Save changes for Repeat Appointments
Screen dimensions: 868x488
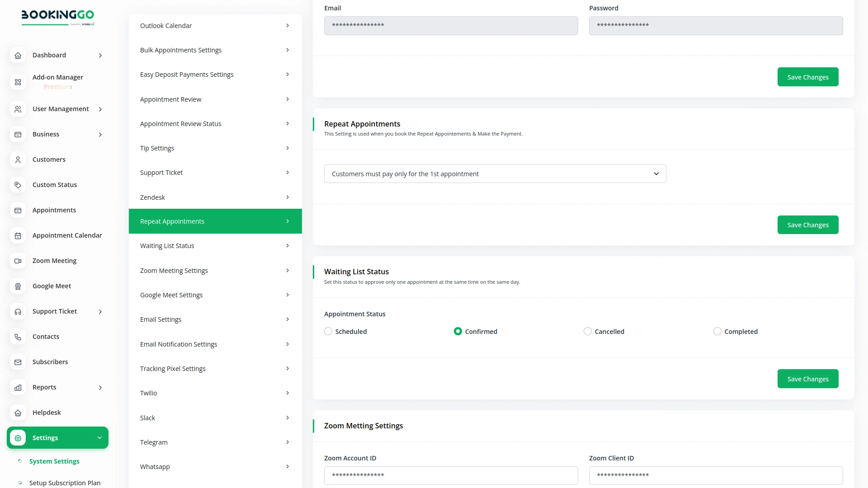click(x=807, y=225)
